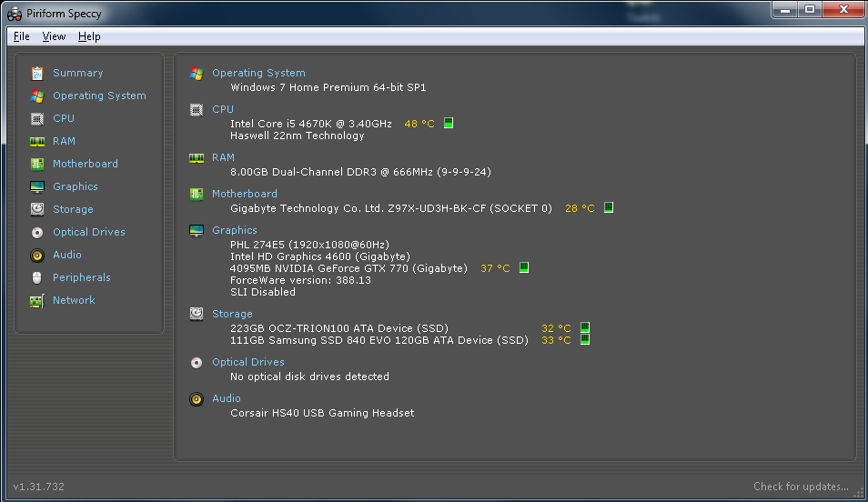This screenshot has width=868, height=502.
Task: Open Storage heading link in main panel
Action: pos(232,315)
